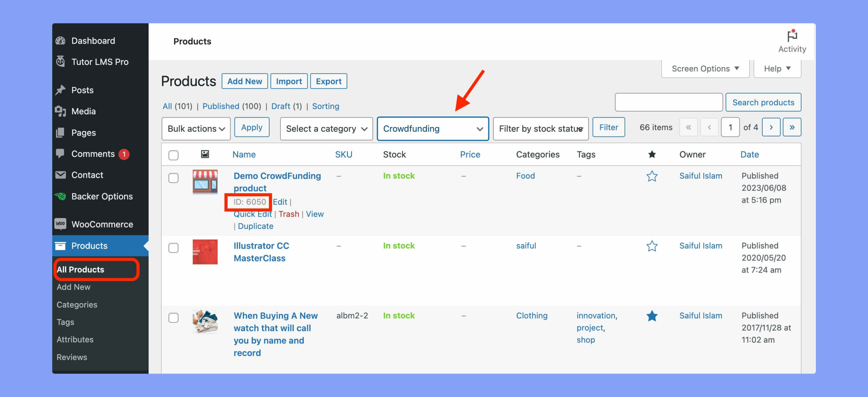
Task: Sort products by Name column
Action: click(244, 154)
